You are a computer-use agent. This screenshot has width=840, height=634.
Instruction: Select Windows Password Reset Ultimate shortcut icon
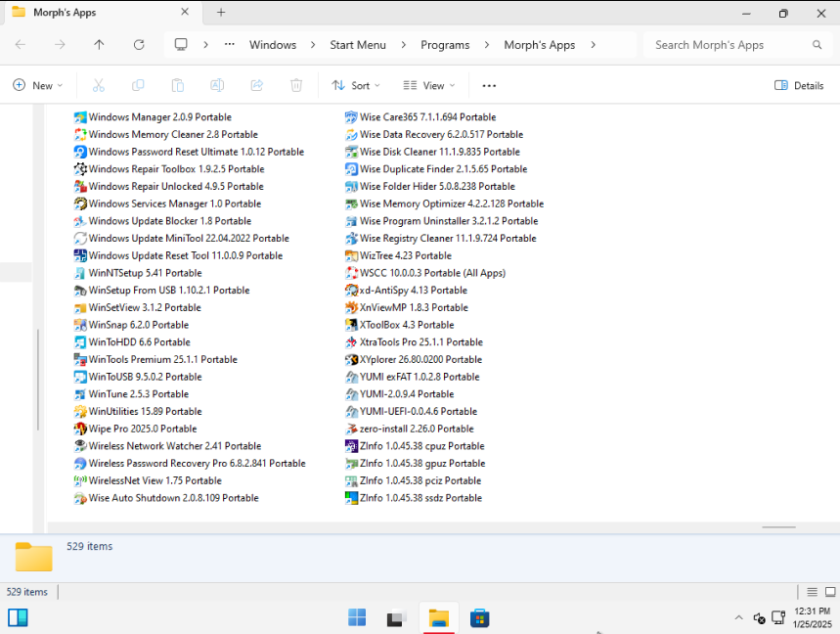[x=80, y=152]
